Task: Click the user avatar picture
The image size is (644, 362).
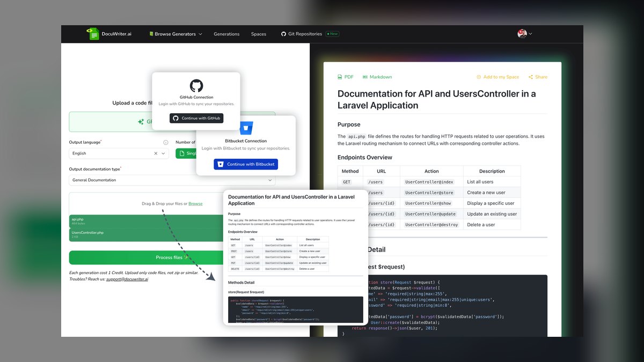Action: click(x=522, y=34)
